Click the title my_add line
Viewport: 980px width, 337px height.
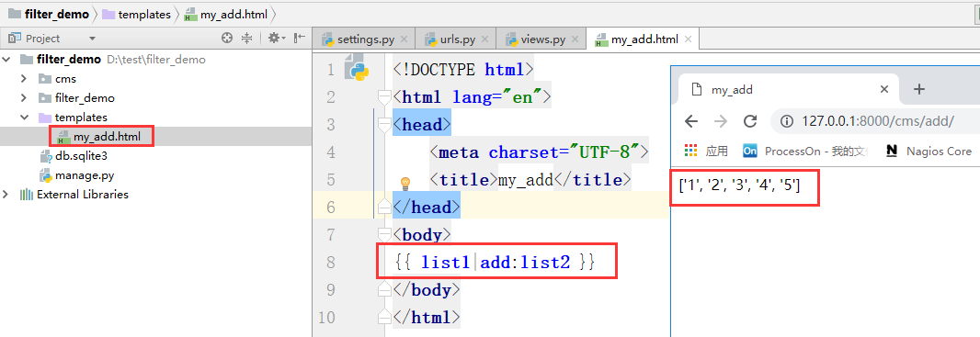click(530, 180)
